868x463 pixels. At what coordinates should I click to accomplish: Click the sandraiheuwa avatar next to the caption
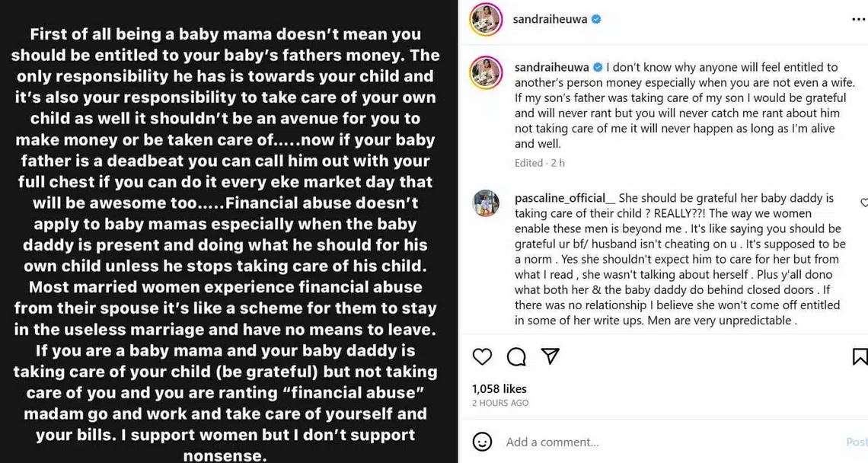pyautogui.click(x=485, y=72)
